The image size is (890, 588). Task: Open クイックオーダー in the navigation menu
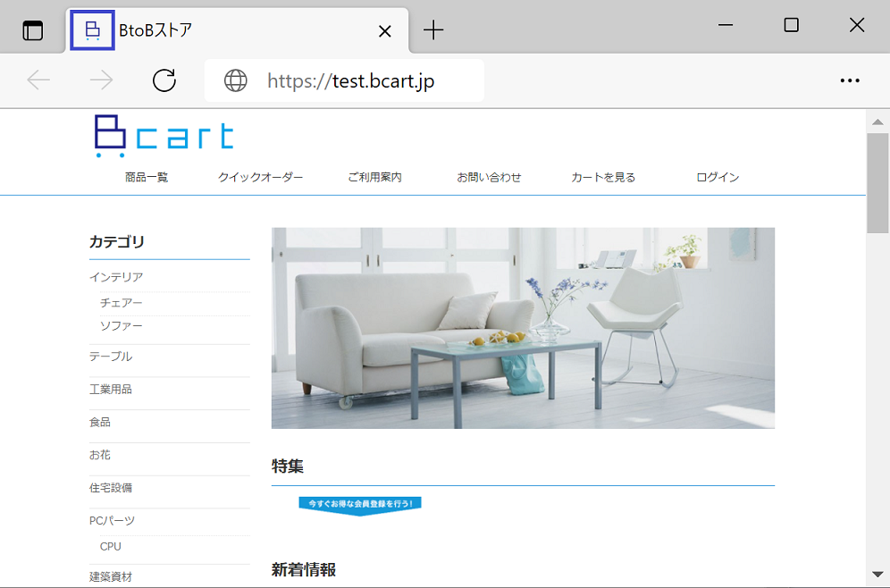[261, 178]
